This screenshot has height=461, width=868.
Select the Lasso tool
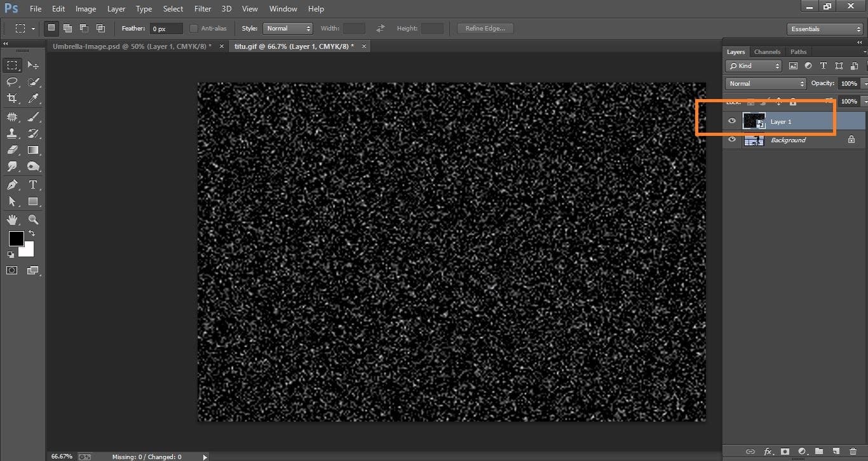[x=12, y=81]
